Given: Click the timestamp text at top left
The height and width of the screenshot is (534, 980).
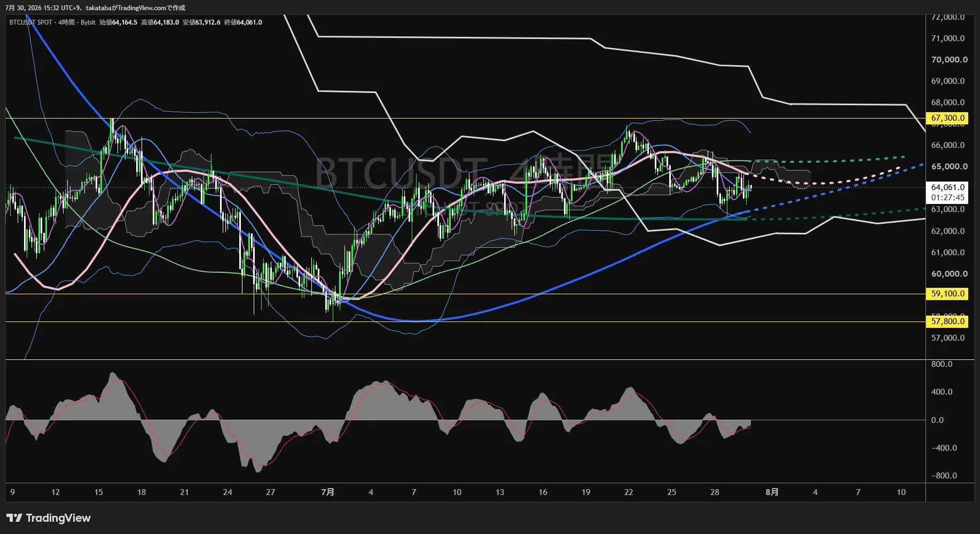Looking at the screenshot, I should pos(95,8).
